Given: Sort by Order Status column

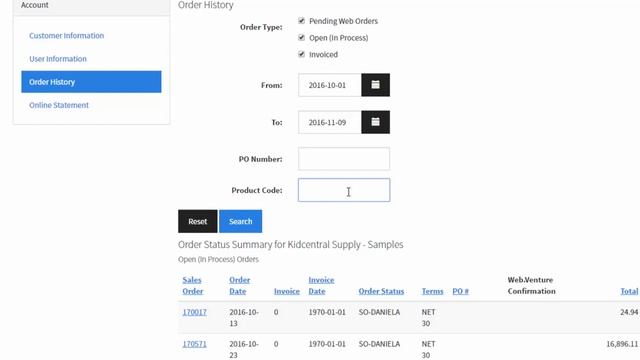Looking at the screenshot, I should coord(381,291).
